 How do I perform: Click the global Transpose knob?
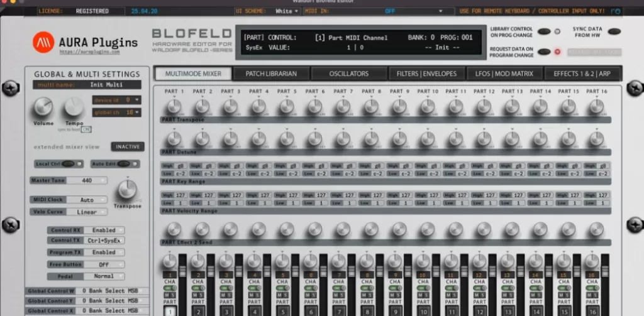127,189
